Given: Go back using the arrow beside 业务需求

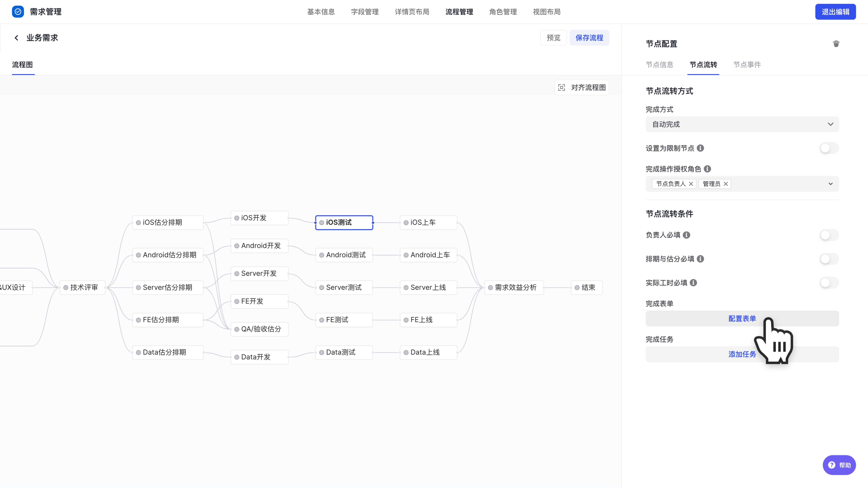Looking at the screenshot, I should [x=16, y=38].
